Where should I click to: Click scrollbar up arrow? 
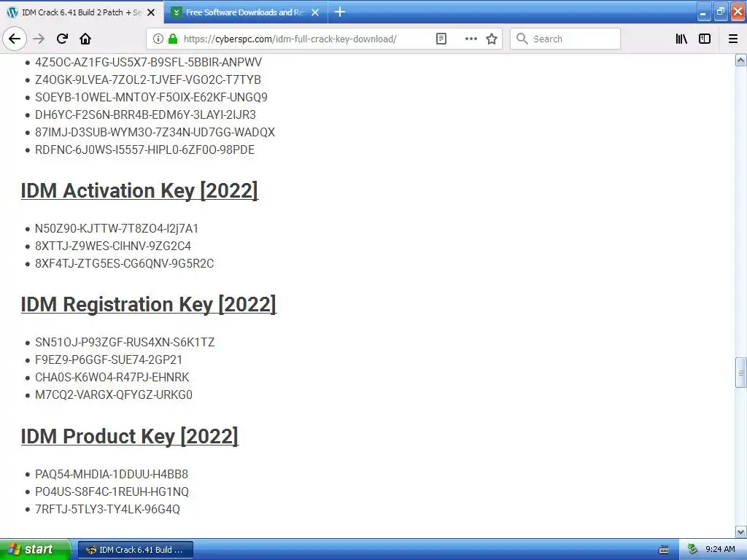(741, 60)
